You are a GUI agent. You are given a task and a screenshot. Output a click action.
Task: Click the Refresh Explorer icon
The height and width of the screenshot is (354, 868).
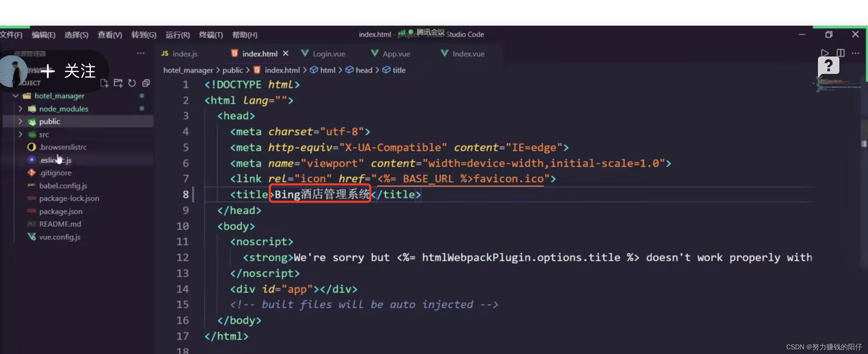132,83
